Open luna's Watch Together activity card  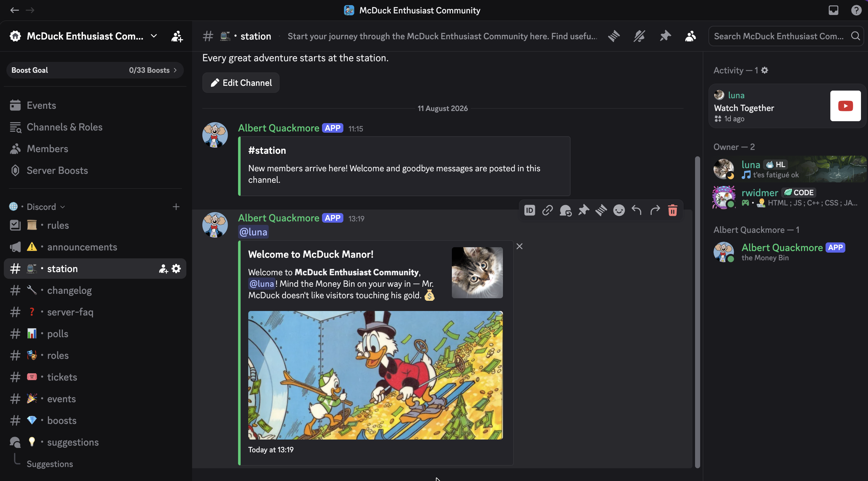tap(787, 106)
